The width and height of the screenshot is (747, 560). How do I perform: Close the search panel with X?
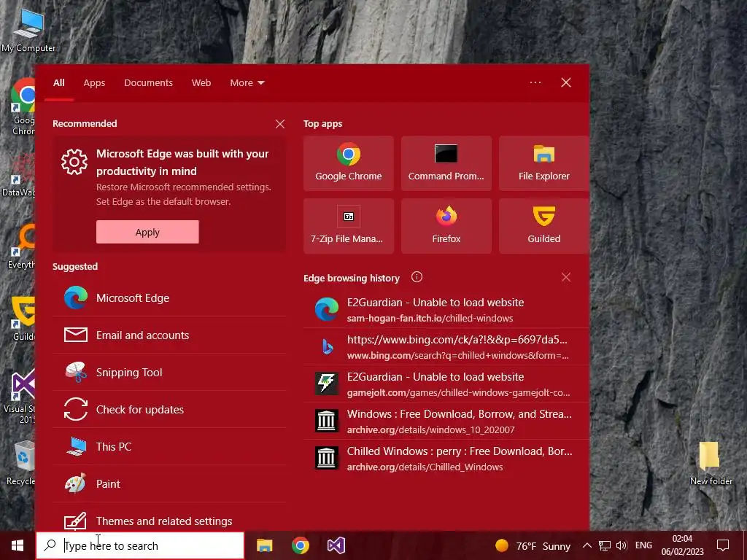[x=566, y=82]
